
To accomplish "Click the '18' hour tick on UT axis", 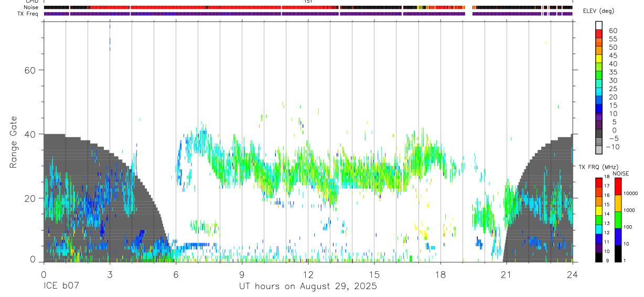I will [x=441, y=274].
